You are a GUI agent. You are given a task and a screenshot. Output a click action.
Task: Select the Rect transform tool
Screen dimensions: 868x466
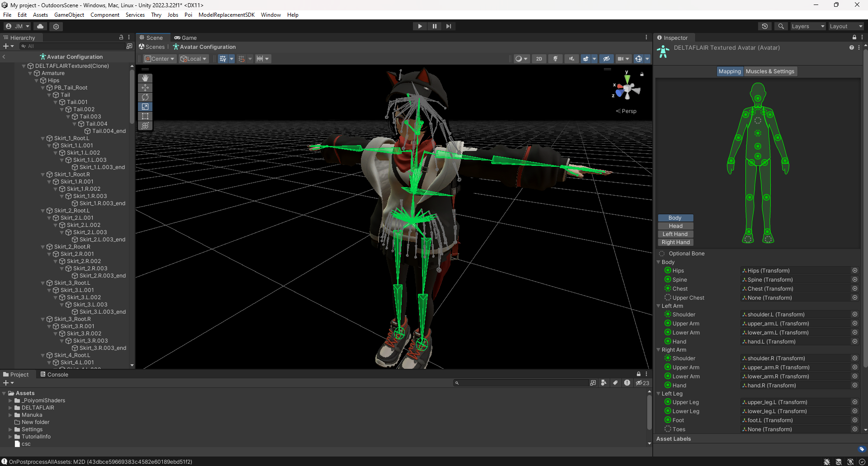click(145, 116)
